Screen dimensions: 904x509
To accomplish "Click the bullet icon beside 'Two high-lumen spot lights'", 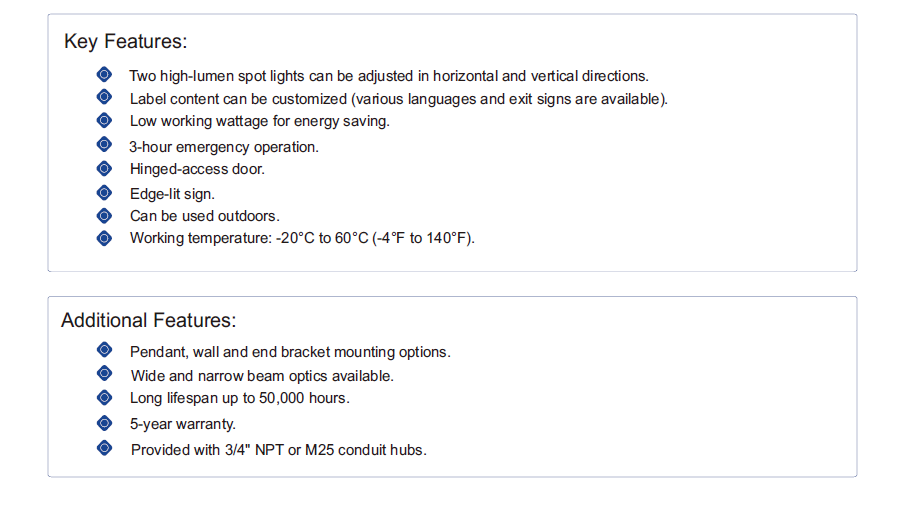I will click(104, 74).
